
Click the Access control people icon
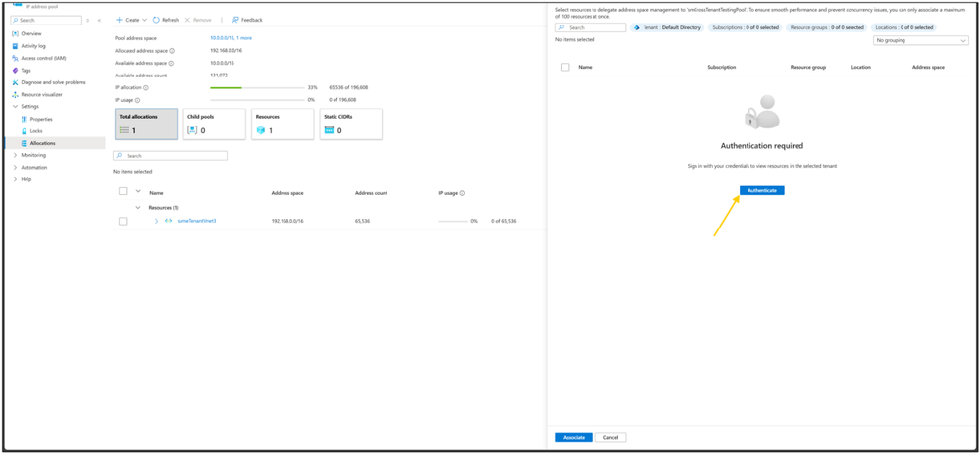15,58
